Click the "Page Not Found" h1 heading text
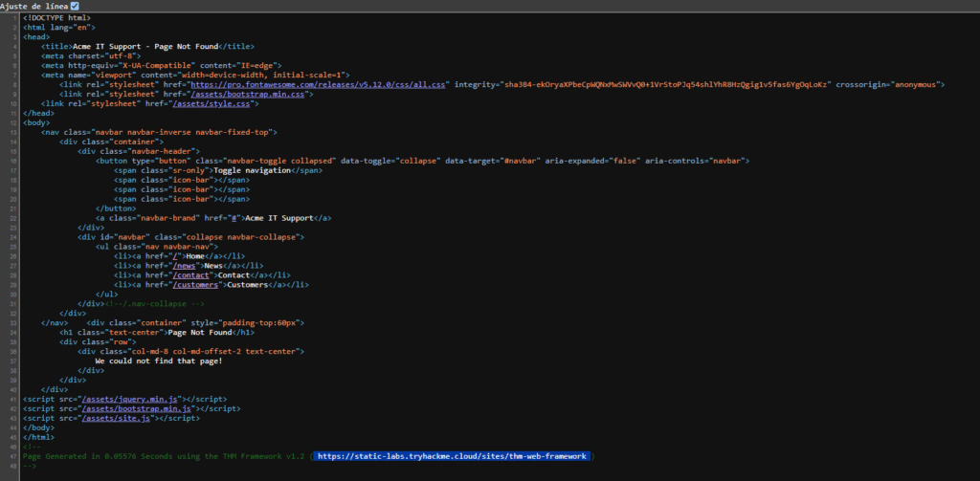Viewport: 980px width, 481px height. [198, 332]
